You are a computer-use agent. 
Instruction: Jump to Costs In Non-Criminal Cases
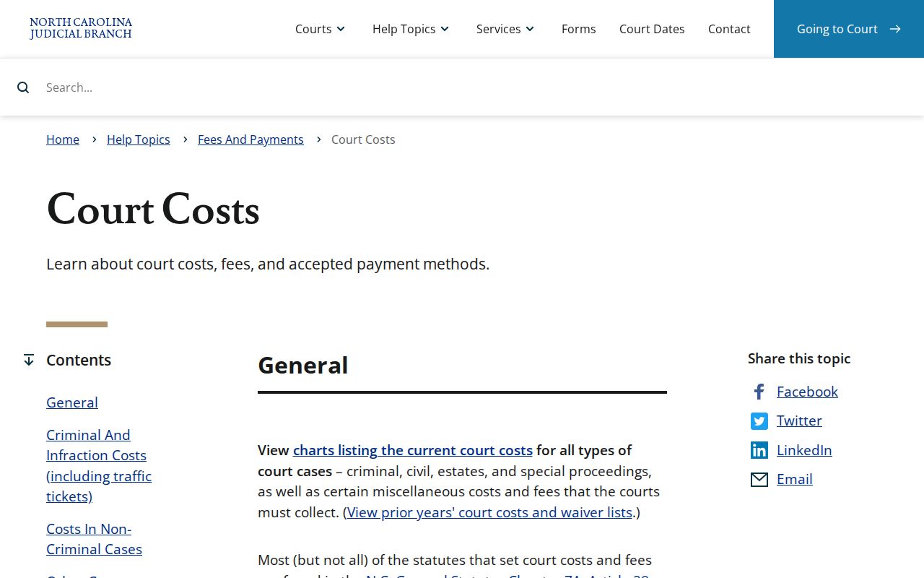[x=94, y=539]
